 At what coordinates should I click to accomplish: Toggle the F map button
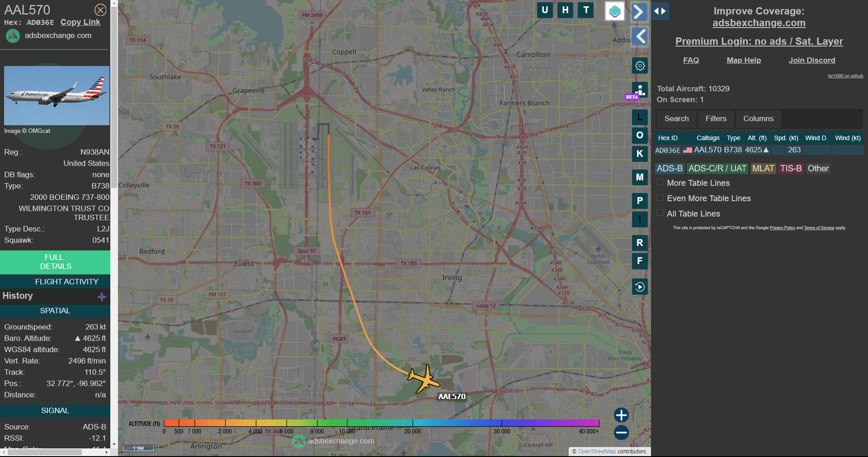point(640,261)
